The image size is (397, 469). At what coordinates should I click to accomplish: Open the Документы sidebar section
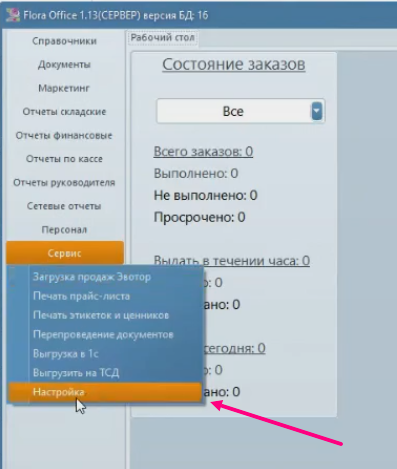pyautogui.click(x=65, y=65)
